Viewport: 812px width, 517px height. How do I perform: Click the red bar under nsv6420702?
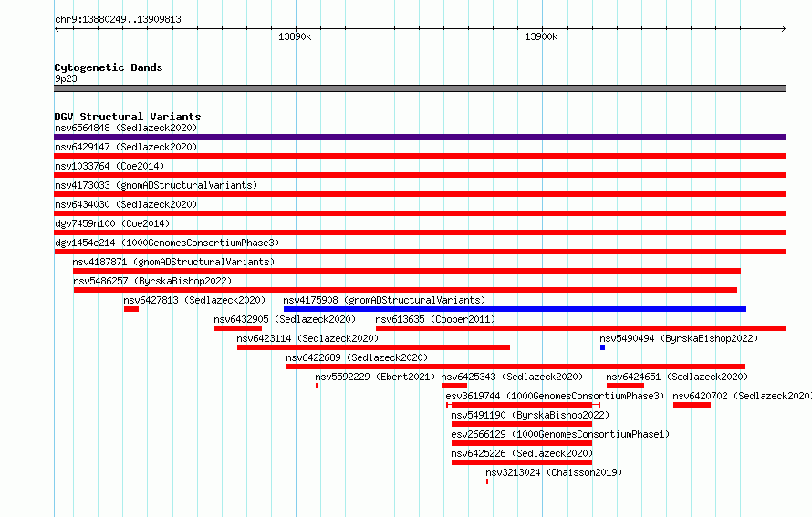(x=692, y=405)
